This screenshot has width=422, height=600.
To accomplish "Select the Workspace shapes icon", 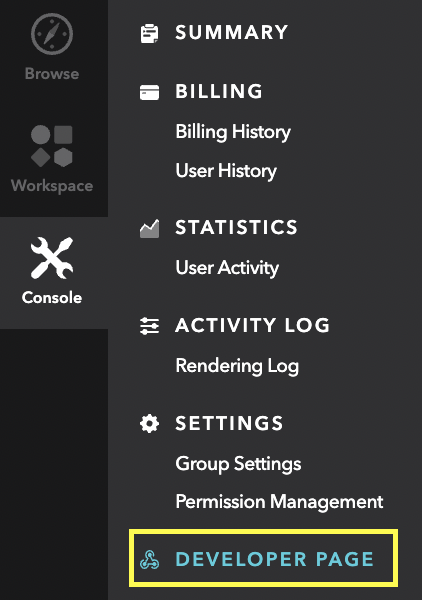I will (x=52, y=146).
